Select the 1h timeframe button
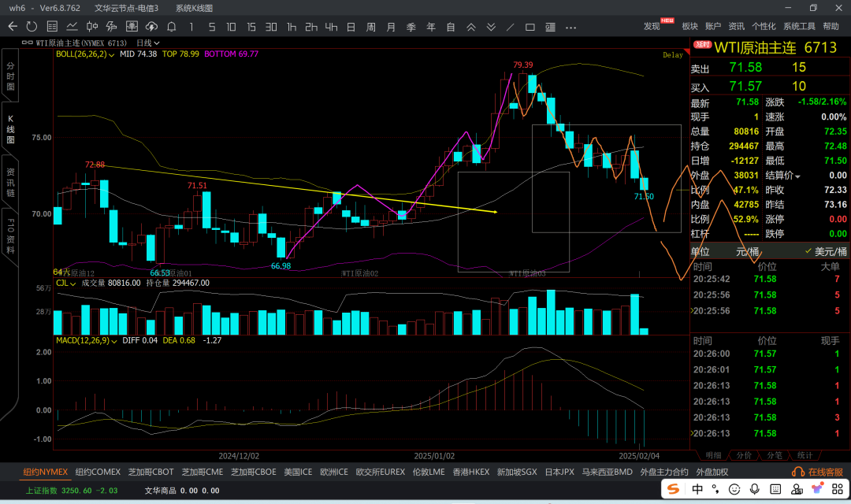851x504 pixels. (x=292, y=27)
